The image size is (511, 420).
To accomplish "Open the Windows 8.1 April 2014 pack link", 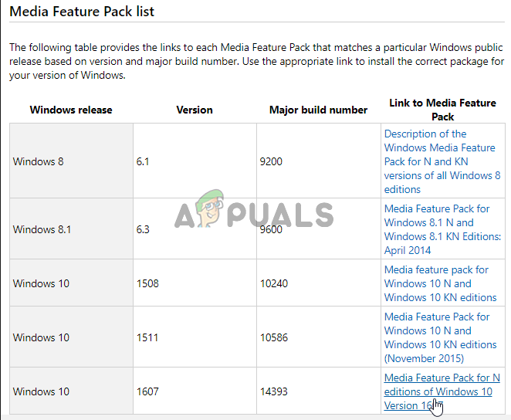I will (x=441, y=229).
